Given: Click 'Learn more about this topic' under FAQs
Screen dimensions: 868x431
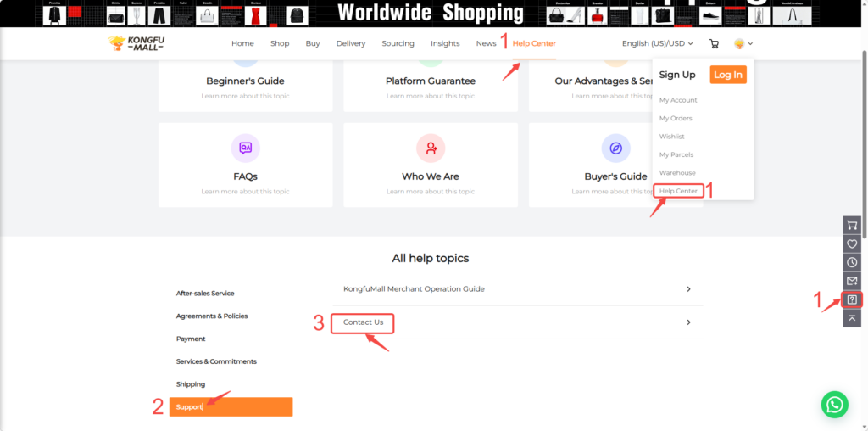Looking at the screenshot, I should pyautogui.click(x=245, y=192).
